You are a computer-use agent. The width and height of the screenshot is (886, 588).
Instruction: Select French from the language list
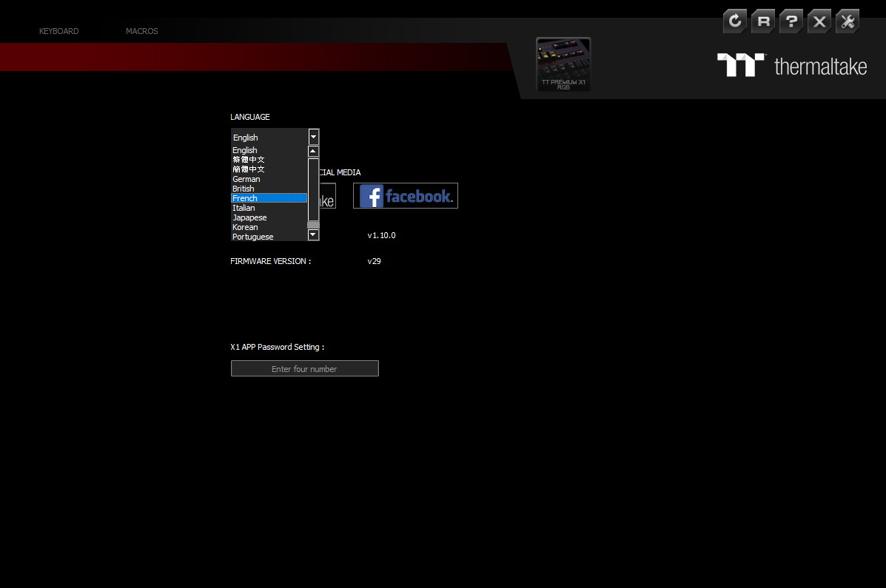tap(269, 198)
